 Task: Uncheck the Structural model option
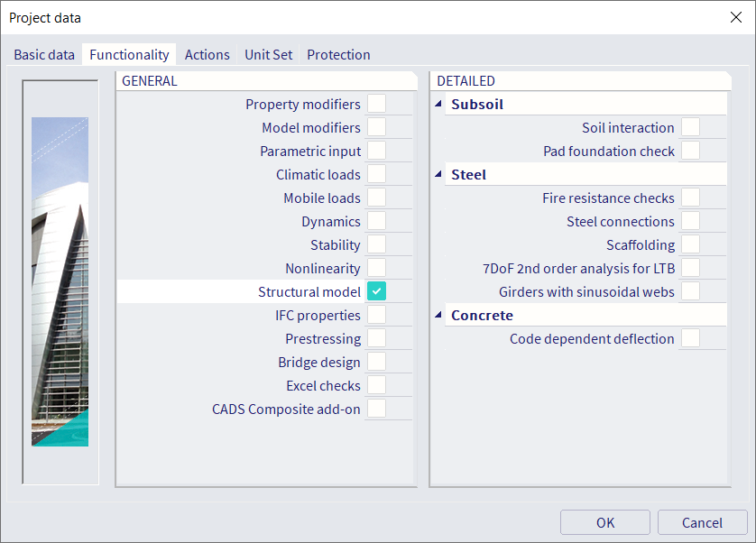tap(376, 290)
